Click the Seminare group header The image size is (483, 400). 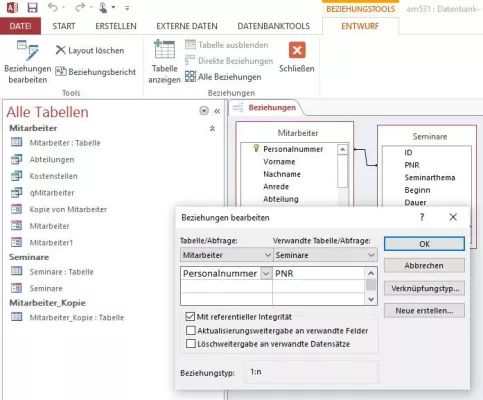(29, 257)
